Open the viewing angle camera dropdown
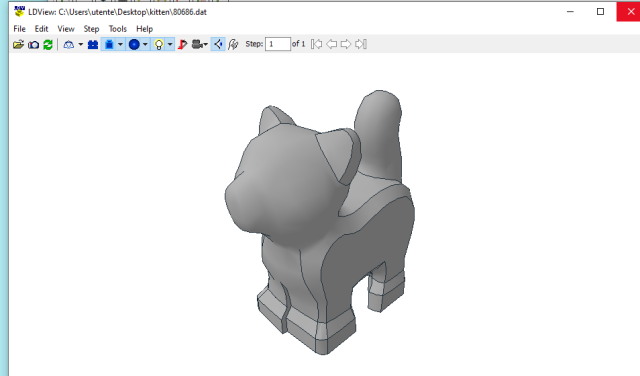This screenshot has width=640, height=376. [x=200, y=44]
